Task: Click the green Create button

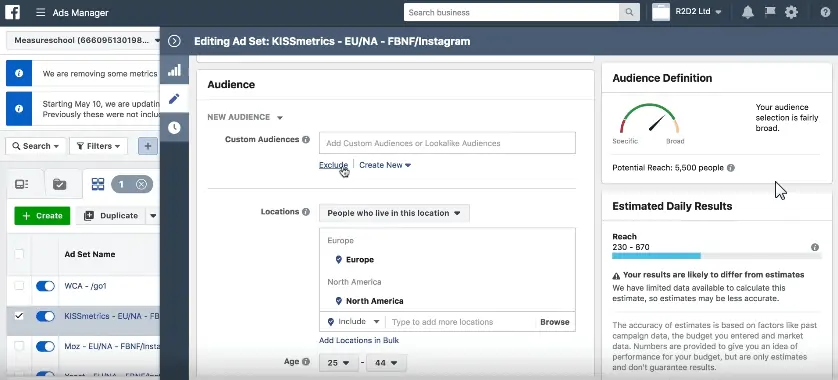Action: [x=42, y=216]
